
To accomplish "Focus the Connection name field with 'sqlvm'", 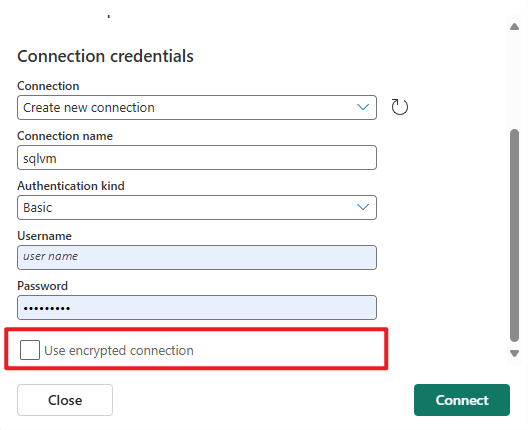I will click(197, 158).
